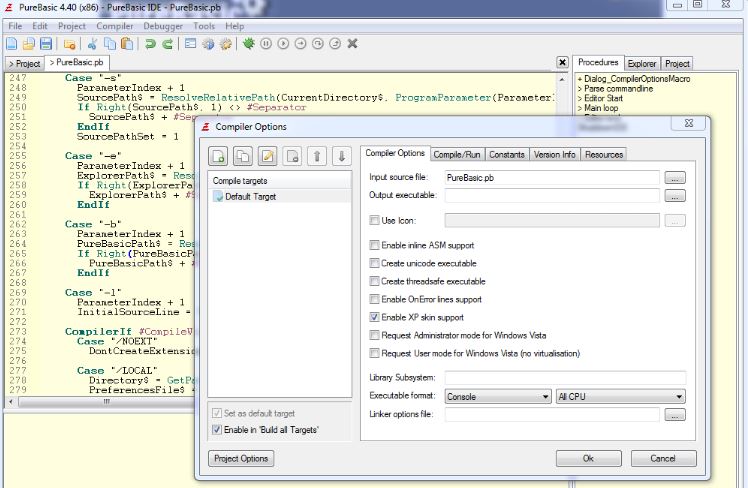Undo with the green left arrow

click(150, 44)
